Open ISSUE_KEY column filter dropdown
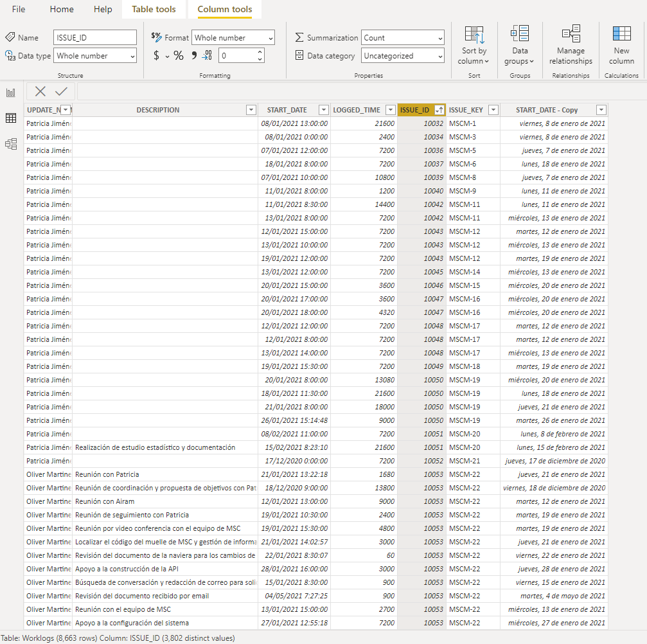Viewport: 647px width, 644px height. [x=493, y=110]
